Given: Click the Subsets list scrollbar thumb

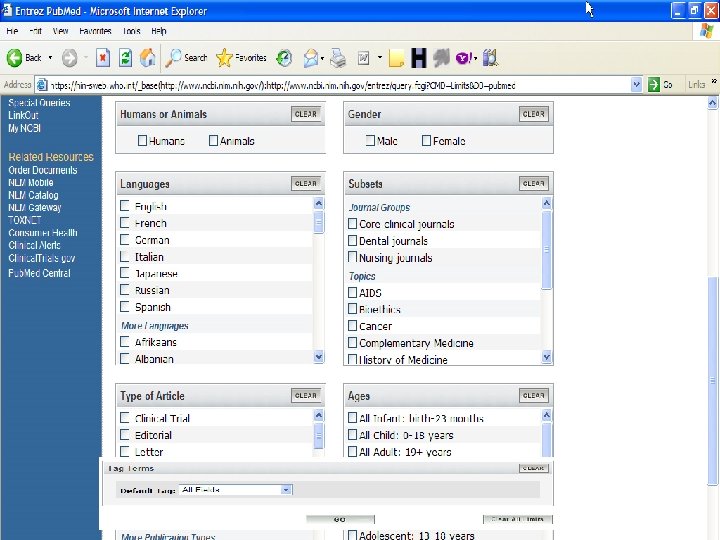Looking at the screenshot, I should [x=546, y=250].
